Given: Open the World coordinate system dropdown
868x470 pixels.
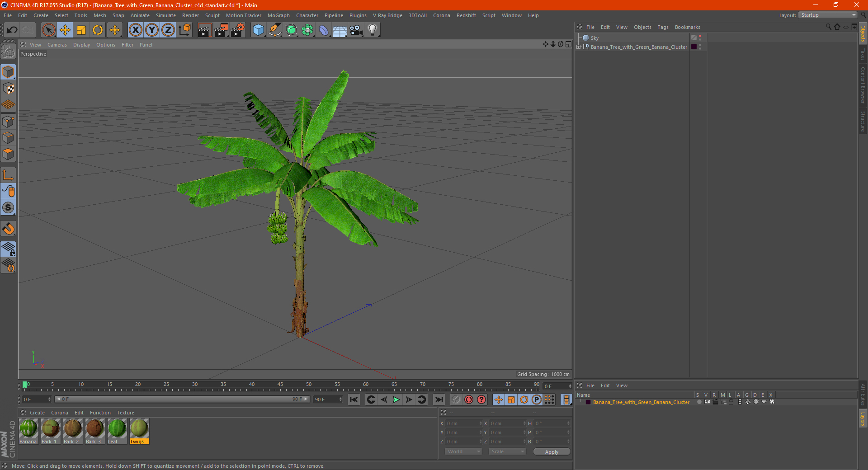Looking at the screenshot, I should pos(463,451).
